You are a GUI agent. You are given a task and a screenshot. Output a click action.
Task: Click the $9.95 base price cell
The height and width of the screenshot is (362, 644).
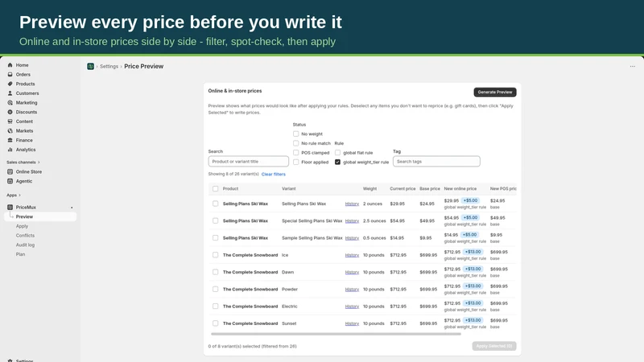tap(426, 238)
